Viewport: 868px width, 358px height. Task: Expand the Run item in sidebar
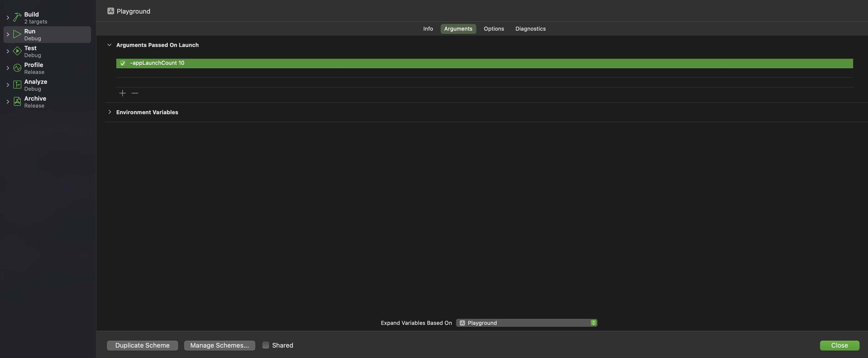click(7, 34)
